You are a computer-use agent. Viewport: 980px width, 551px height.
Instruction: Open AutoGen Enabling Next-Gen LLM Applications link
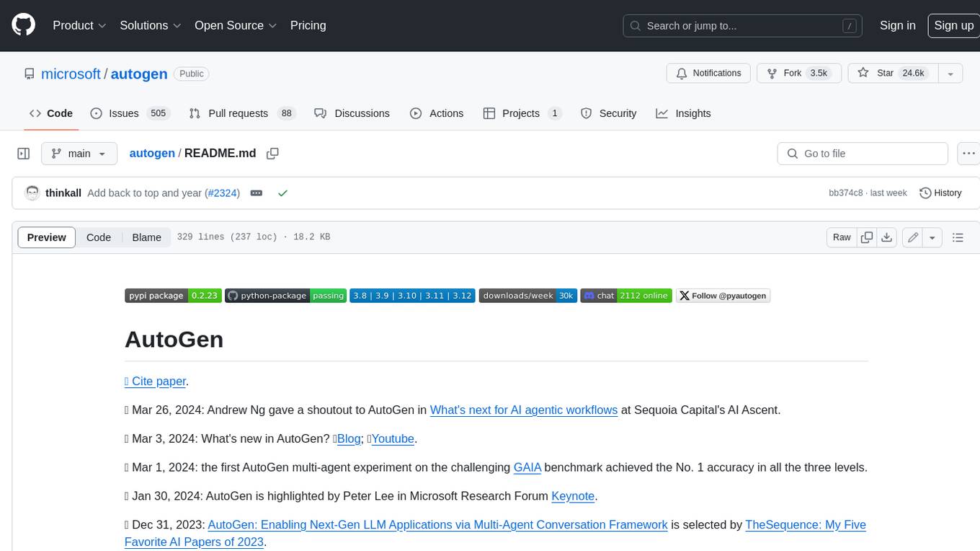point(438,525)
